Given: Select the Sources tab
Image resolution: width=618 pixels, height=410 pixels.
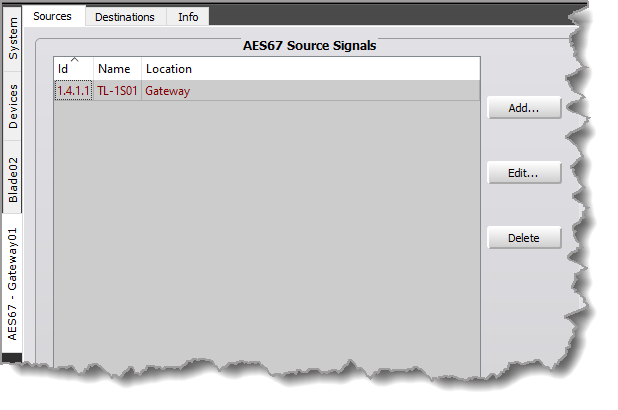Looking at the screenshot, I should click(x=53, y=17).
